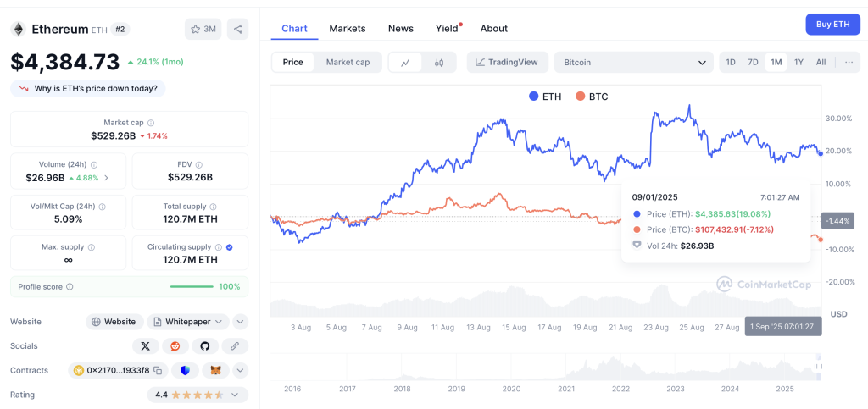The image size is (868, 409).
Task: Click the info icon beside Profile score
Action: click(x=70, y=287)
